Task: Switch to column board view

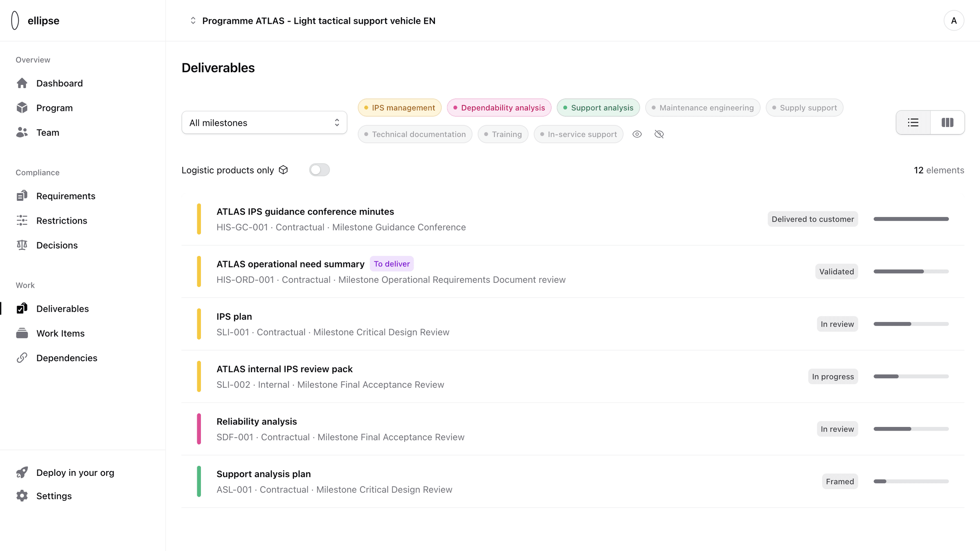Action: [x=947, y=122]
